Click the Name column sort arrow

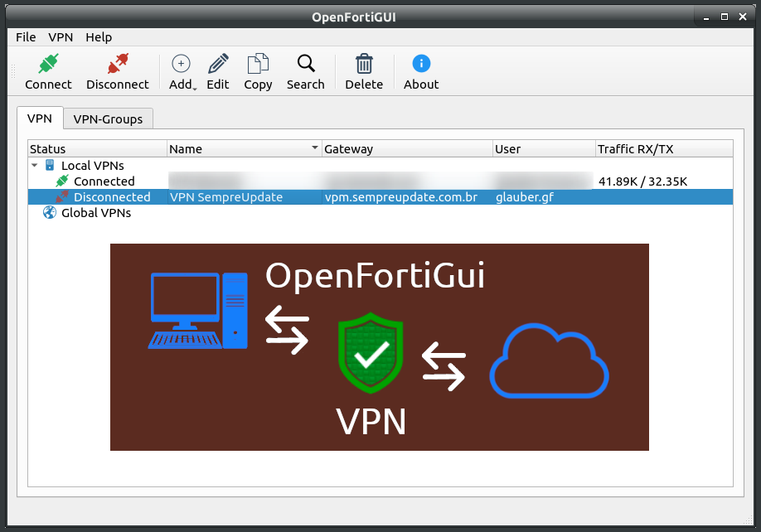(x=314, y=147)
